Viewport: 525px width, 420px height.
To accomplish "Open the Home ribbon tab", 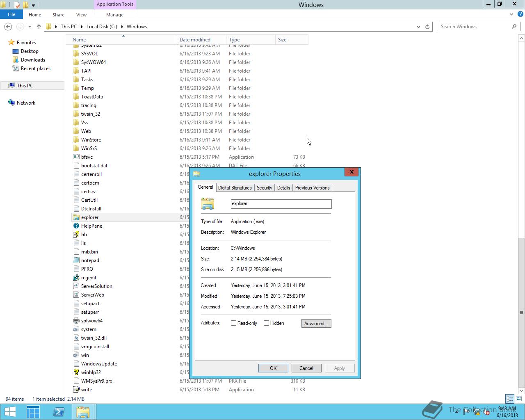I will click(35, 15).
